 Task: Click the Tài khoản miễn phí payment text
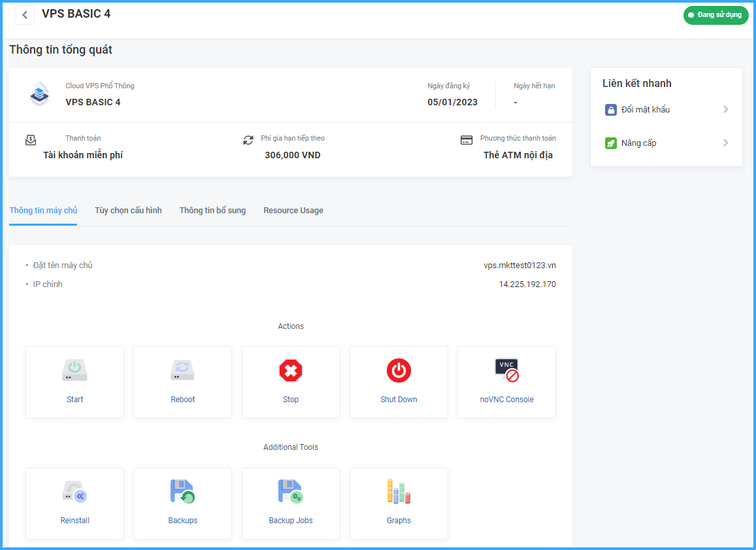pyautogui.click(x=83, y=155)
